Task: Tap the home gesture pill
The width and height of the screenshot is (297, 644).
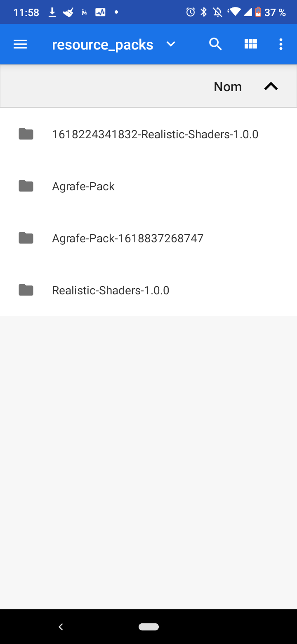Action: pos(148,627)
